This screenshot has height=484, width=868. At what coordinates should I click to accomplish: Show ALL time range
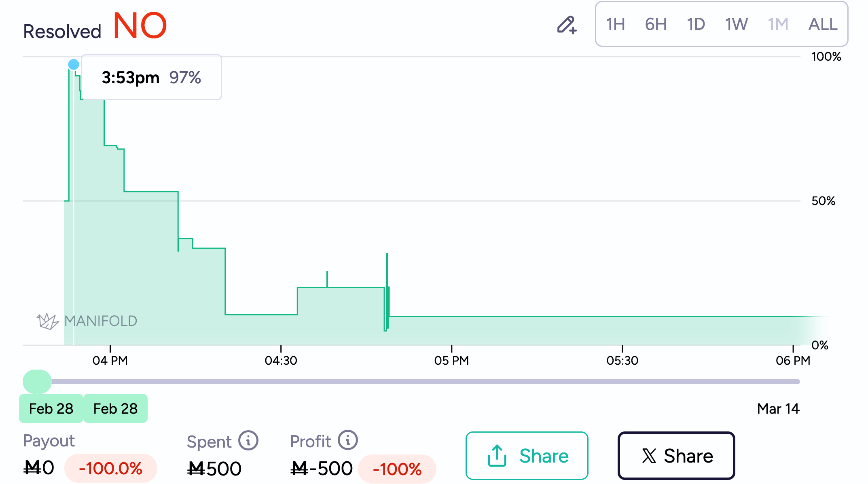click(x=823, y=24)
